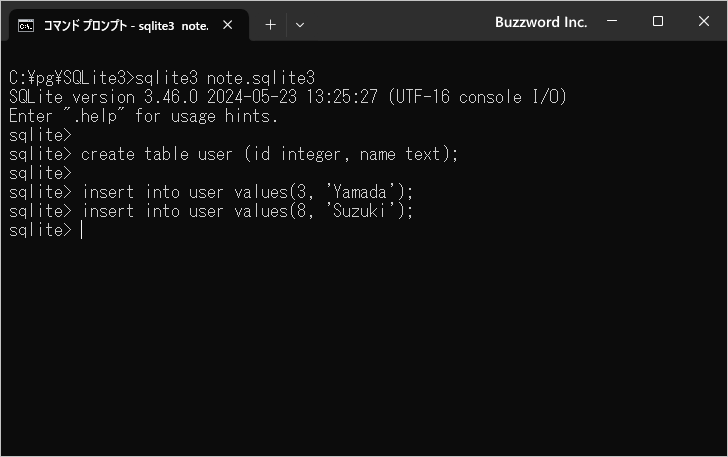Minimize the terminal window

[612, 21]
